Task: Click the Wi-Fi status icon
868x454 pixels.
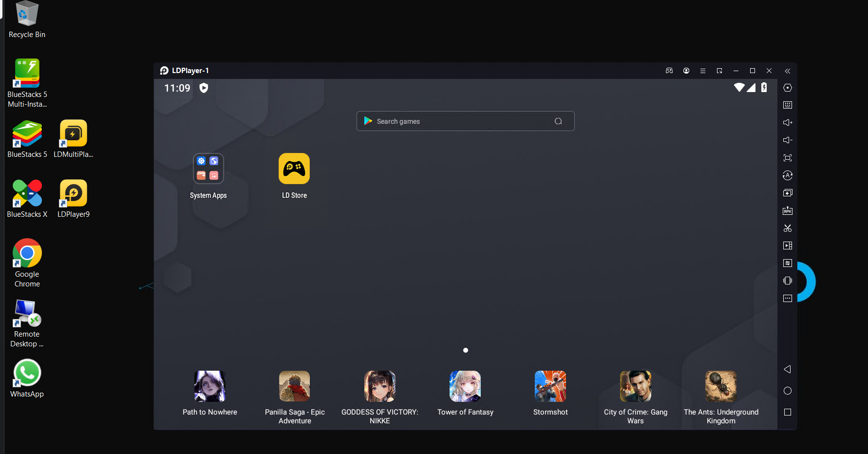Action: click(739, 87)
